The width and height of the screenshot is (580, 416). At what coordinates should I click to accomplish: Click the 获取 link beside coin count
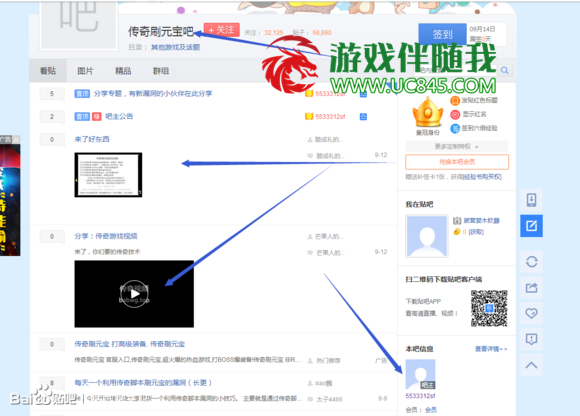476,232
